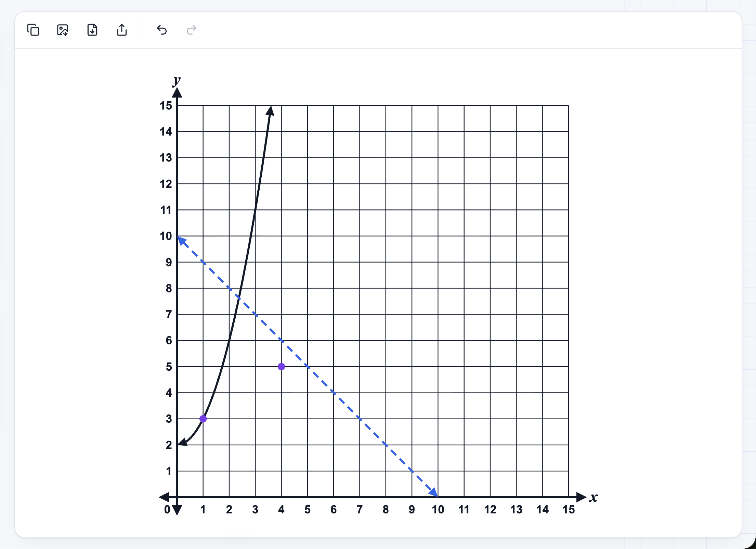Click the y-axis label "13"
The image size is (756, 549).
(x=166, y=158)
